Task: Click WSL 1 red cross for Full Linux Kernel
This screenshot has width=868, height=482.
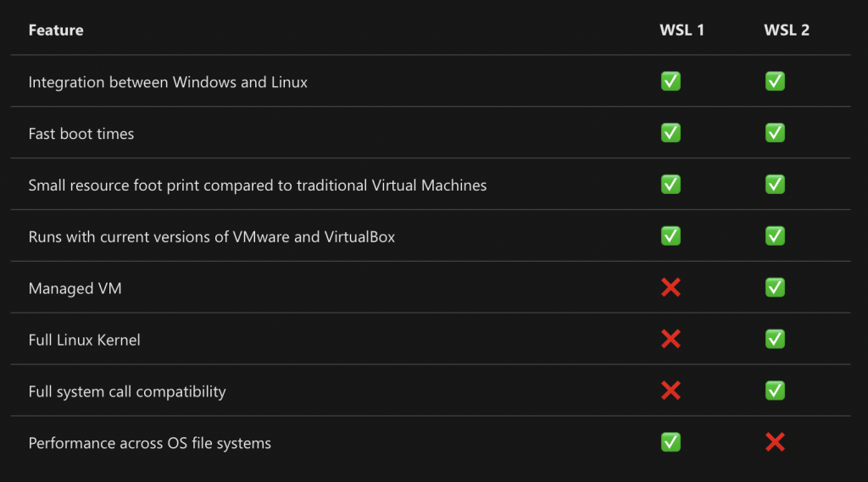Action: [x=670, y=339]
